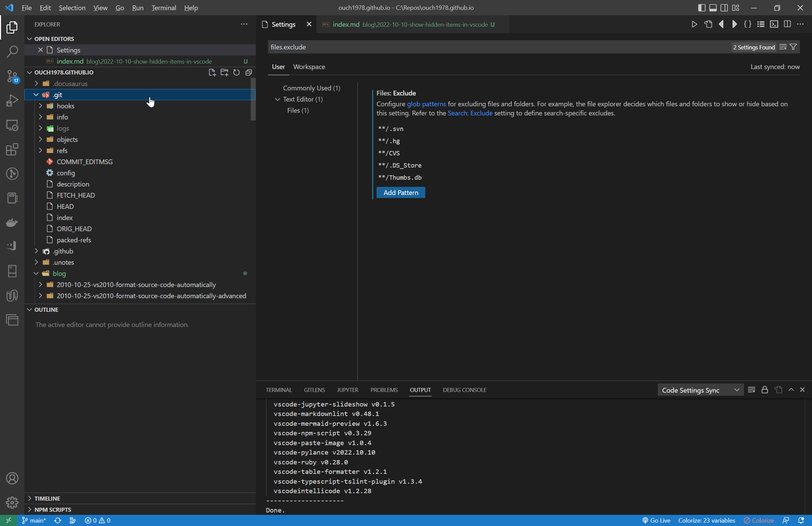Open settings filter funnel icon

pos(793,47)
